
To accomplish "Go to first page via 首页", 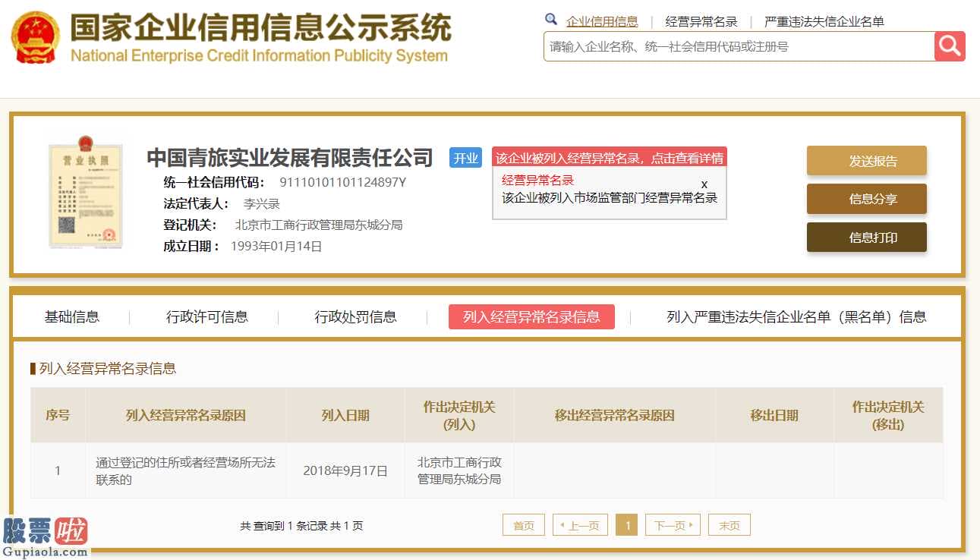I will 524,525.
